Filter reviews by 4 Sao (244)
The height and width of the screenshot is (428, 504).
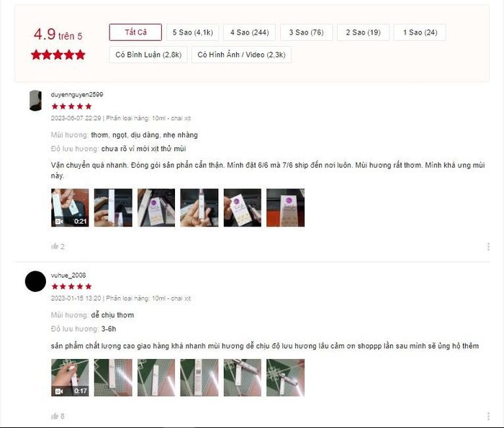click(x=249, y=32)
